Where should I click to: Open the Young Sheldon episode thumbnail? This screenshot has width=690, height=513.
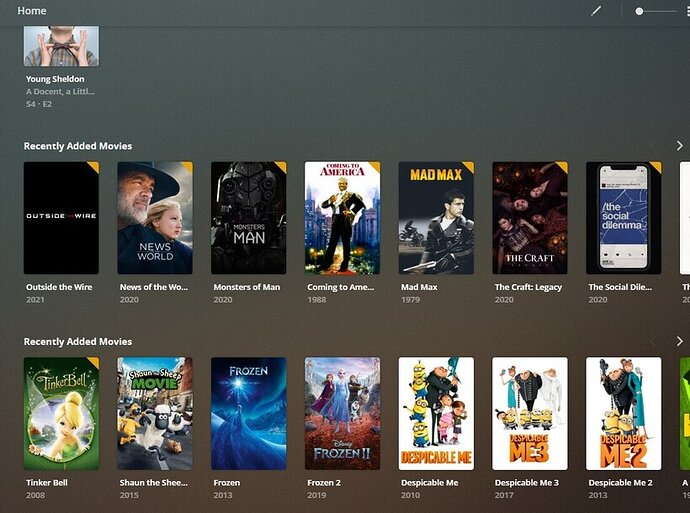pos(61,46)
